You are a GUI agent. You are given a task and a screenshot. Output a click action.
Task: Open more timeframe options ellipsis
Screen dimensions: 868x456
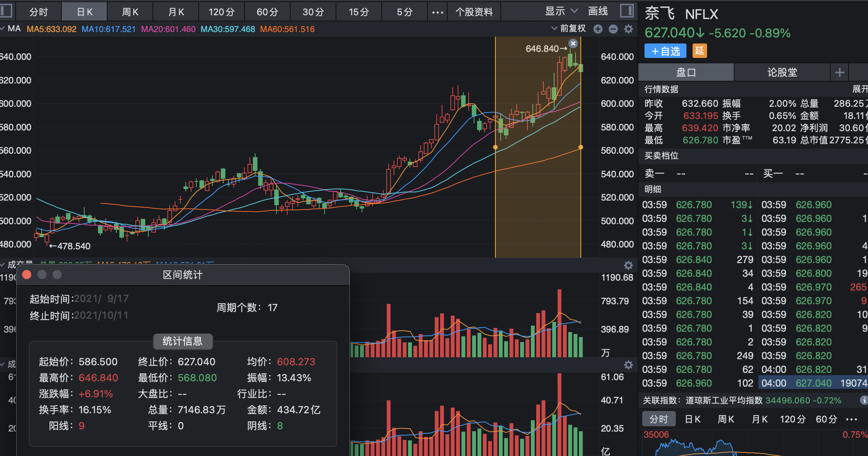(437, 12)
